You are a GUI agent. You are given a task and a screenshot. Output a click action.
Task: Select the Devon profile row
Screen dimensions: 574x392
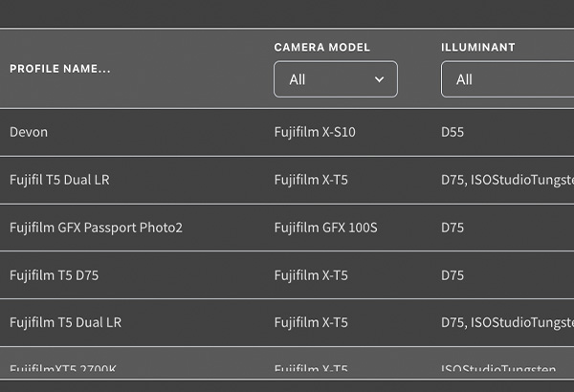[287, 132]
